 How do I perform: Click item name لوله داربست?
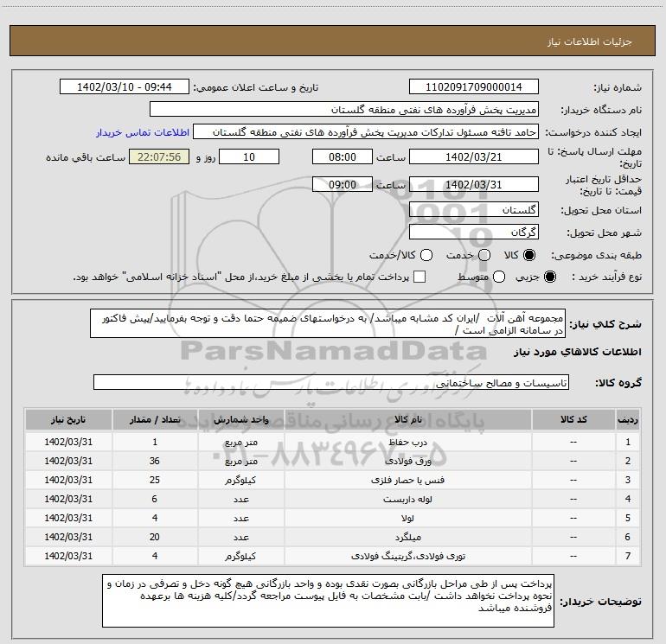(x=407, y=500)
